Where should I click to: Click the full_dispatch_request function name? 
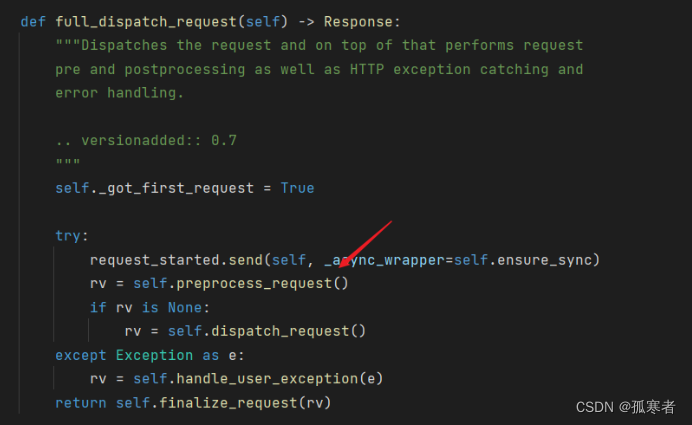point(146,22)
